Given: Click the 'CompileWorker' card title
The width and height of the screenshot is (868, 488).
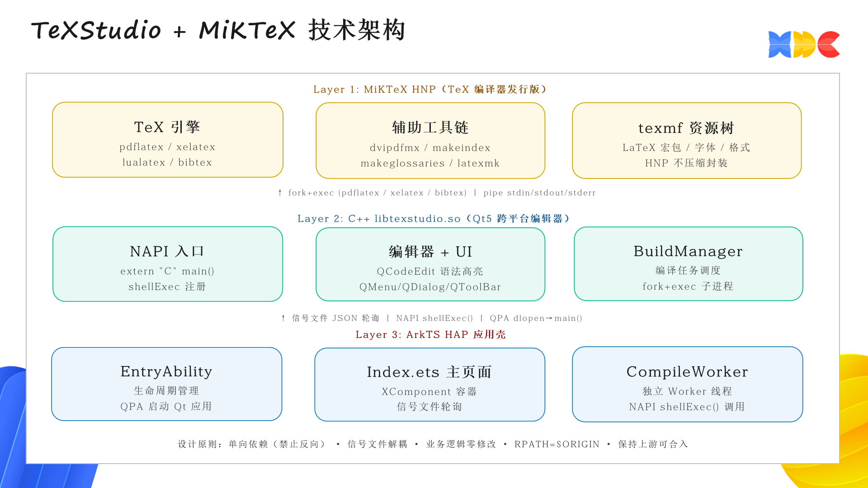Looking at the screenshot, I should tap(688, 372).
